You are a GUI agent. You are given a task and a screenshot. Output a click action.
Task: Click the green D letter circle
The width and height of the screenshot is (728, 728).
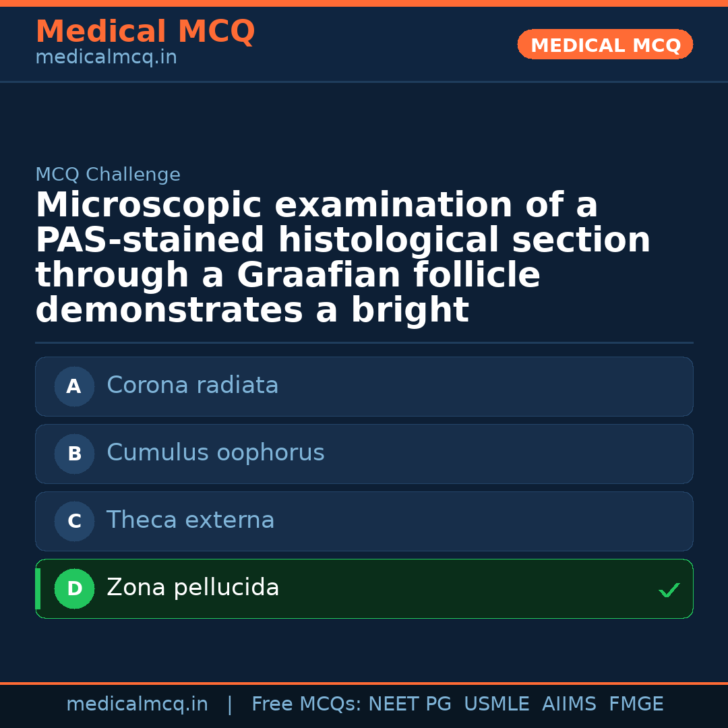(74, 589)
